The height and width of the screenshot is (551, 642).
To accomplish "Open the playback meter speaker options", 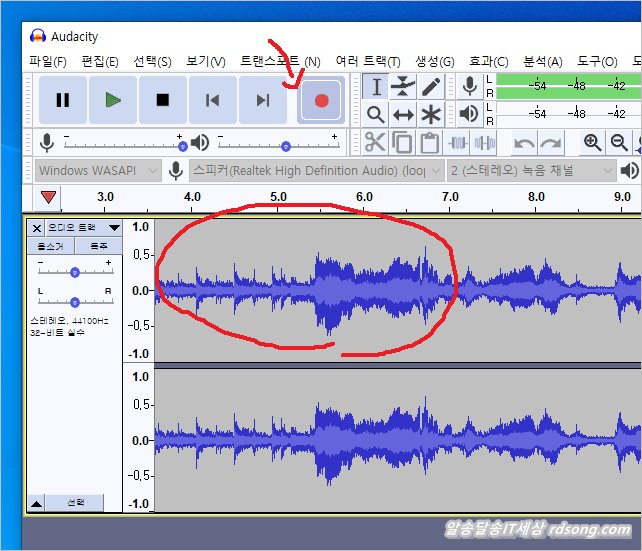I will 470,114.
